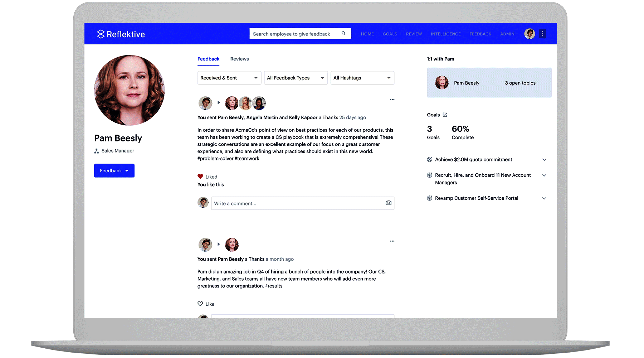This screenshot has height=358, width=644.
Task: Click your profile avatar in the top bar
Action: click(529, 33)
